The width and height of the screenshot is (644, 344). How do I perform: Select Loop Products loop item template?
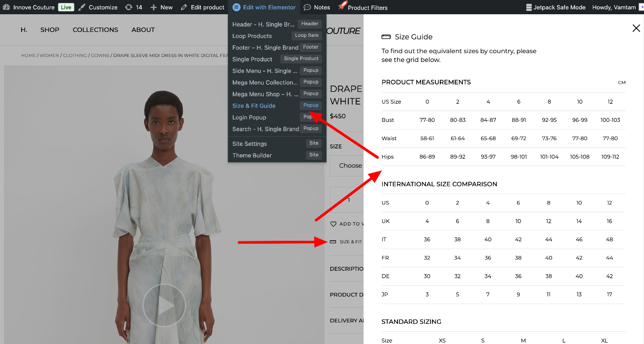point(276,36)
